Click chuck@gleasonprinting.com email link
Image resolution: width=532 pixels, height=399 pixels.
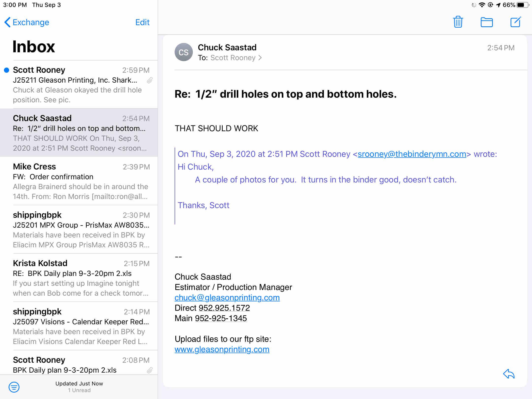[227, 298]
